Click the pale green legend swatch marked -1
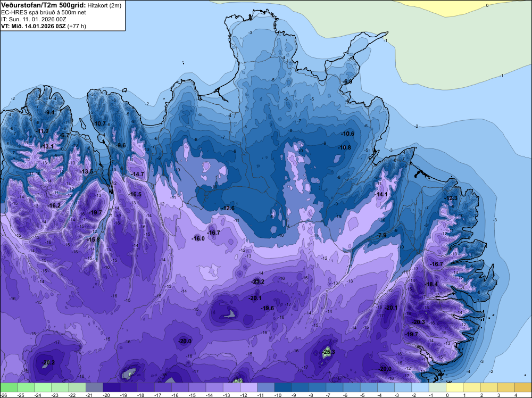The width and height of the screenshot is (532, 398). tap(437, 387)
